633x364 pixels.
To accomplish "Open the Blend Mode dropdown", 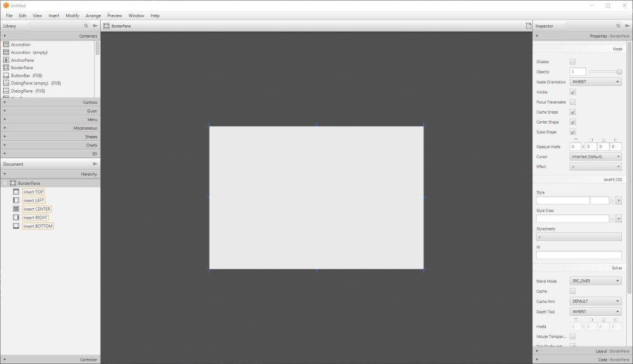I will (x=595, y=281).
